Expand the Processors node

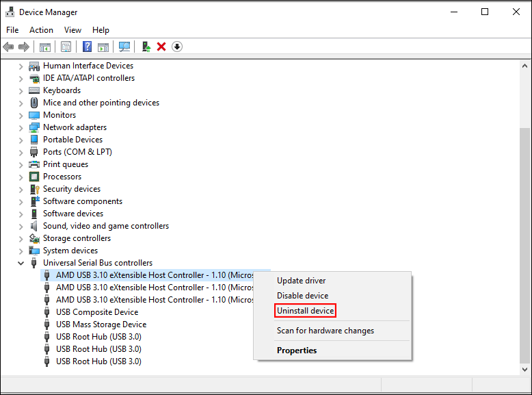coord(21,177)
